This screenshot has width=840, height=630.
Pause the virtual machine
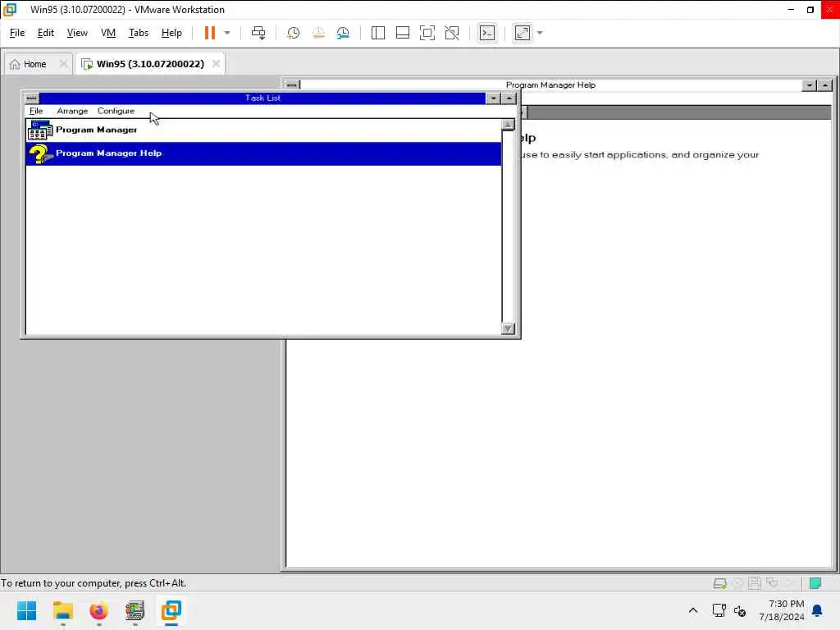pos(209,33)
